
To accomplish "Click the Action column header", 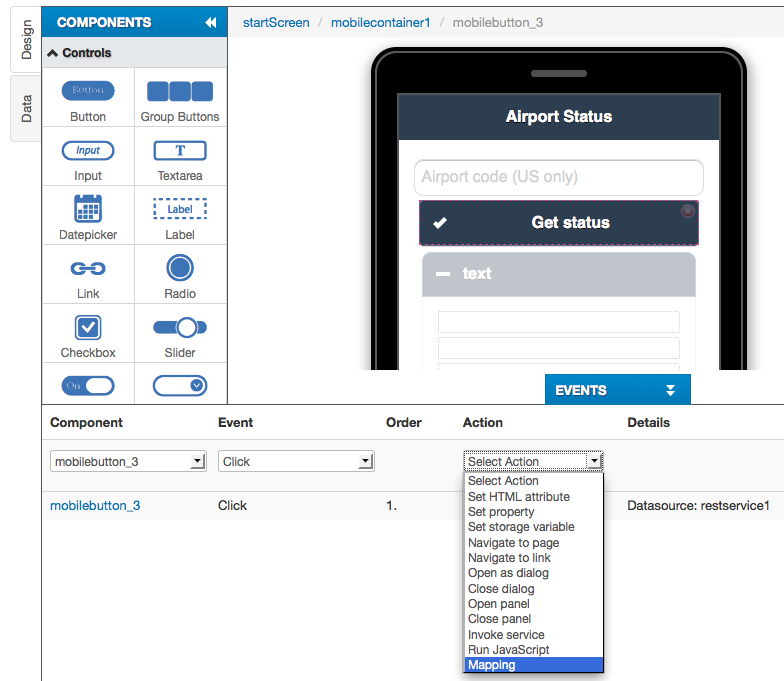I will 483,422.
